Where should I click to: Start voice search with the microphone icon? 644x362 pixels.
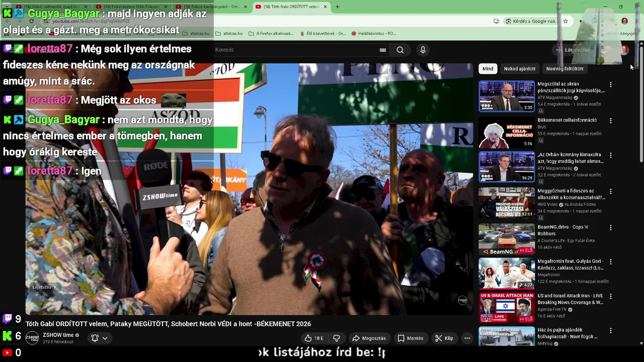423,50
